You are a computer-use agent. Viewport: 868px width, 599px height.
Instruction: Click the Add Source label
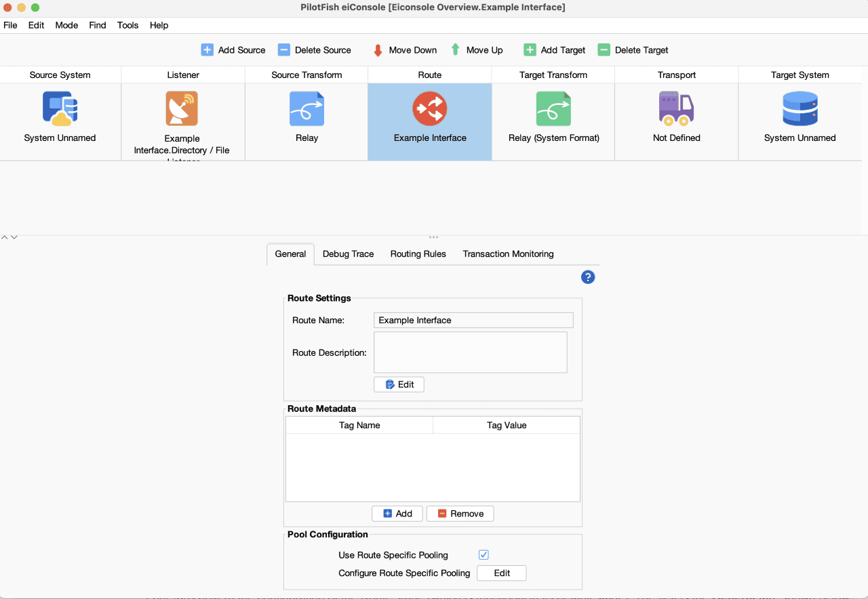click(242, 50)
